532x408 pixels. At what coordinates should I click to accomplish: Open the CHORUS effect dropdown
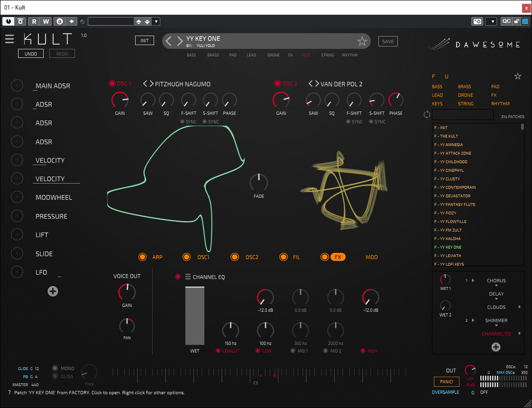pos(496,286)
